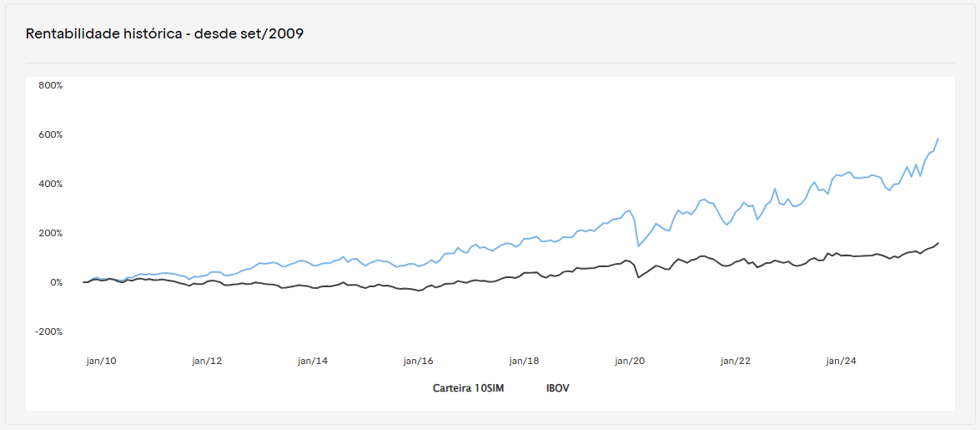Click the blue line's sharp 2020 dip
Image resolution: width=980 pixels, height=430 pixels.
click(x=638, y=245)
